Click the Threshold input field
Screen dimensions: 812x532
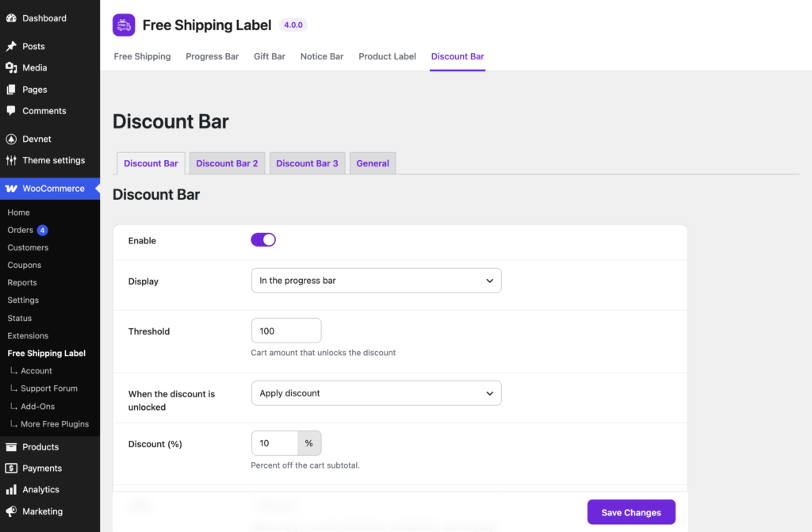tap(286, 331)
